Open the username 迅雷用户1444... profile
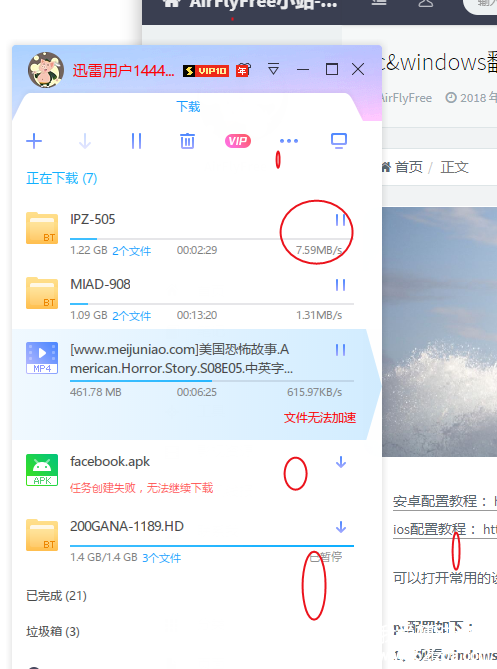The height and width of the screenshot is (669, 497). [x=123, y=70]
